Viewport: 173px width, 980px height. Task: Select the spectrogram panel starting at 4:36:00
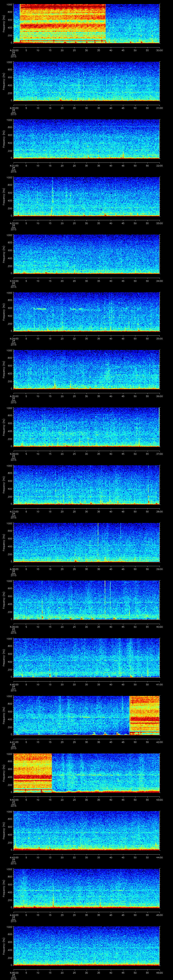(x=87, y=427)
